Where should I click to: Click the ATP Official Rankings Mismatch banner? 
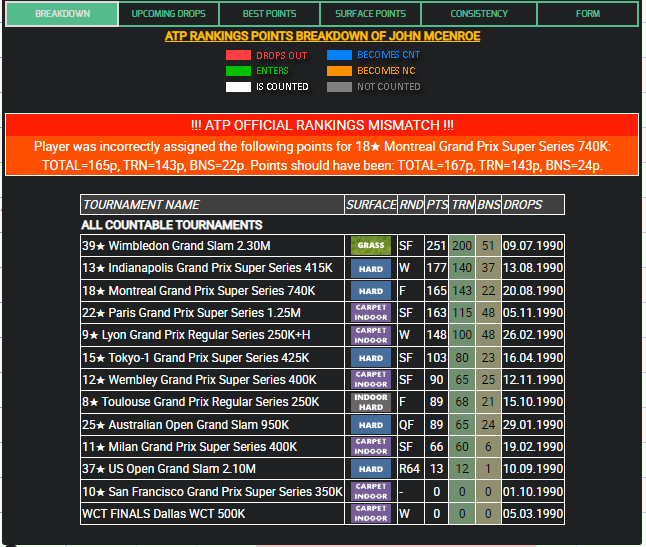[322, 145]
